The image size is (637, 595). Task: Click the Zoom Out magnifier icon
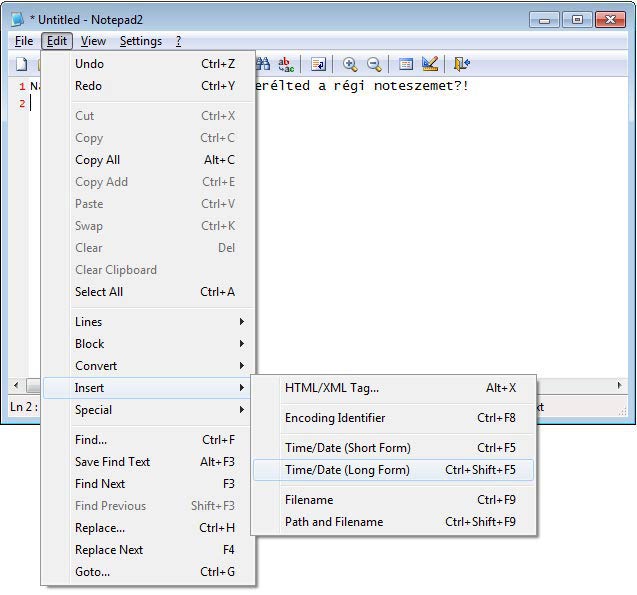tap(374, 64)
